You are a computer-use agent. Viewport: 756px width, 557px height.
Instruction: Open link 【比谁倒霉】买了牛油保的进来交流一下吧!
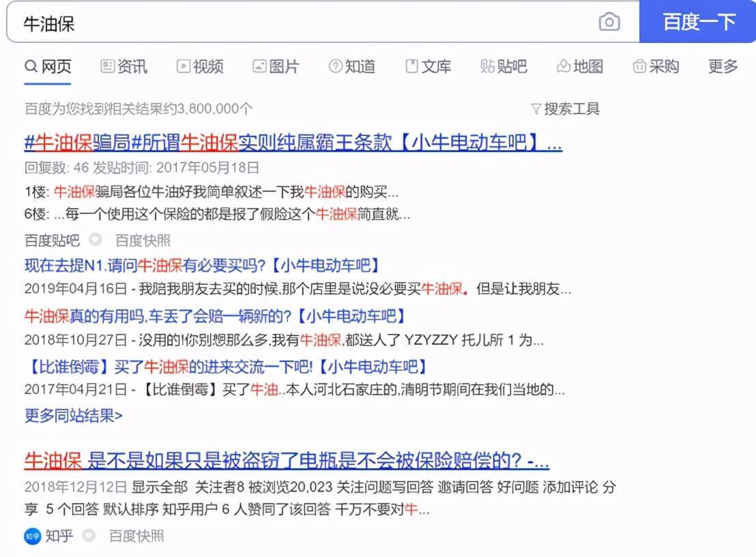coord(226,367)
